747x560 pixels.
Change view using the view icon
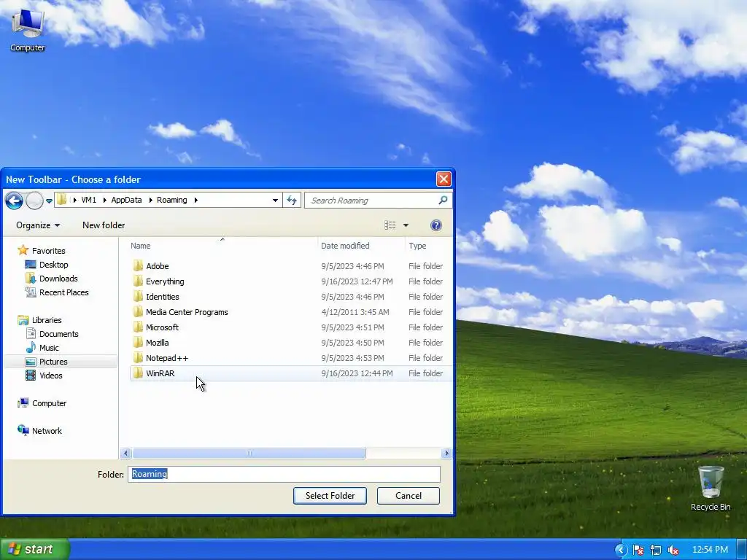click(x=390, y=225)
